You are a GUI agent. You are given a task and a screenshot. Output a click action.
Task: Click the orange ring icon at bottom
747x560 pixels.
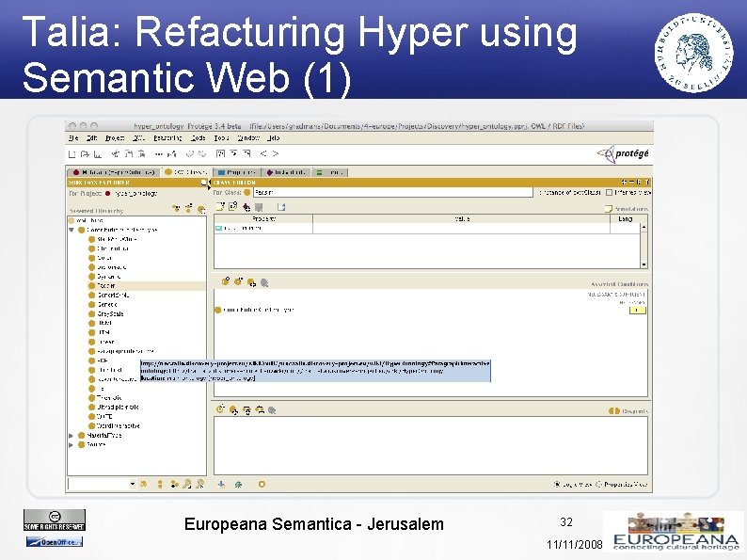262,484
